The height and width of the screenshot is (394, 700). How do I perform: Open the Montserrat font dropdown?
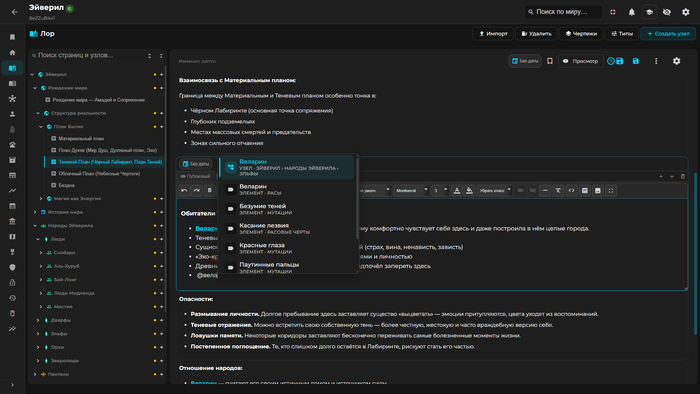click(411, 191)
